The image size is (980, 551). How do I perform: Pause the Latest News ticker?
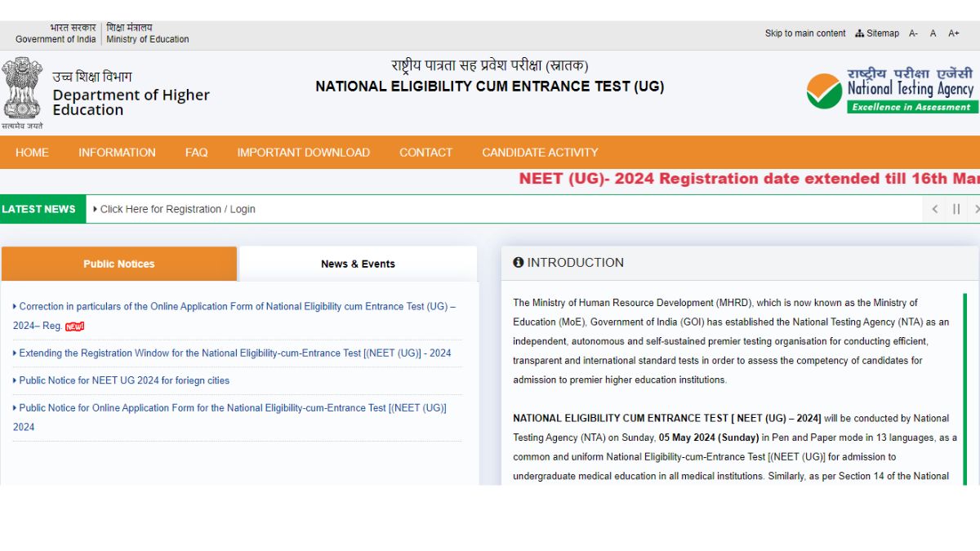956,209
